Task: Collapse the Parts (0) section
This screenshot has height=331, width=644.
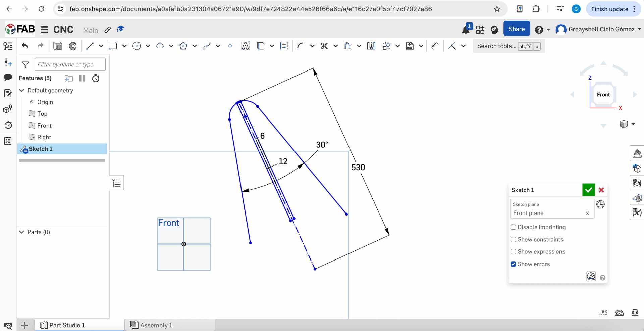Action: pyautogui.click(x=22, y=232)
